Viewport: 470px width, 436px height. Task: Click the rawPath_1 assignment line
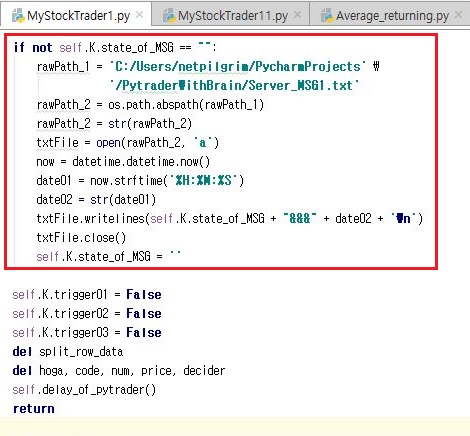[208, 67]
